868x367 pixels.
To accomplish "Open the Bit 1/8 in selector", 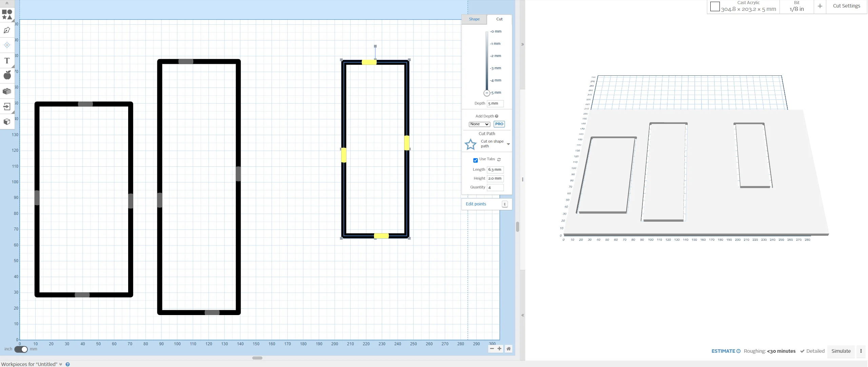I will point(796,7).
